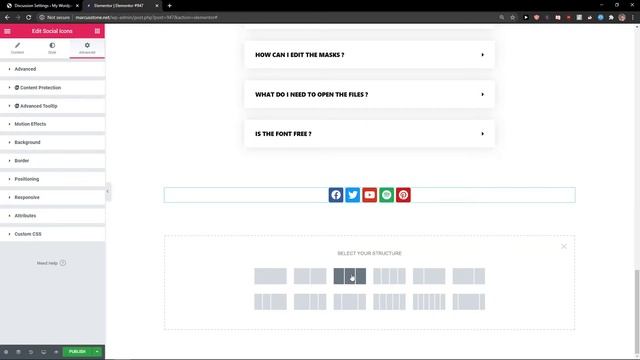Click the green Spotify social icon
Viewport: 640px width, 360px height.
click(x=387, y=195)
